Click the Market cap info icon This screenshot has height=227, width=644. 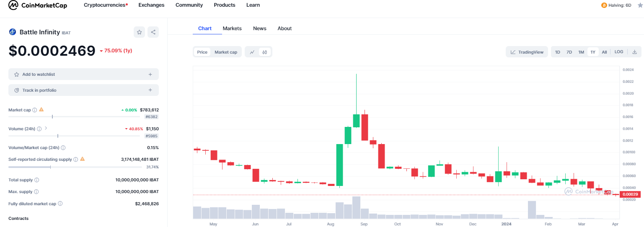[35, 110]
